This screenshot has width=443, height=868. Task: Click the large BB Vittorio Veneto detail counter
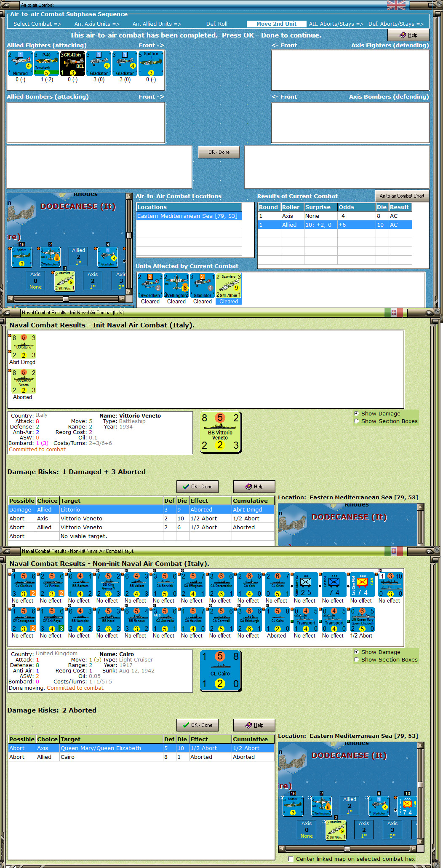[x=220, y=433]
